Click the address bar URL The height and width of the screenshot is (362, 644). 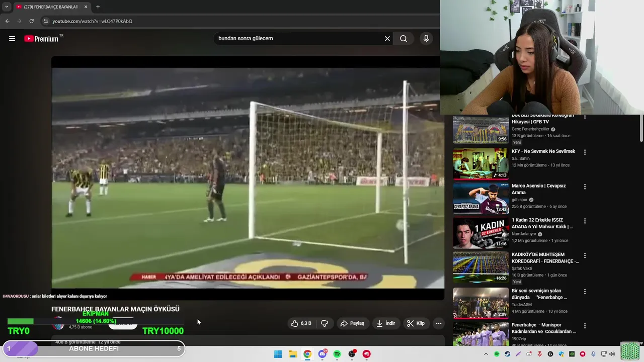click(x=93, y=21)
